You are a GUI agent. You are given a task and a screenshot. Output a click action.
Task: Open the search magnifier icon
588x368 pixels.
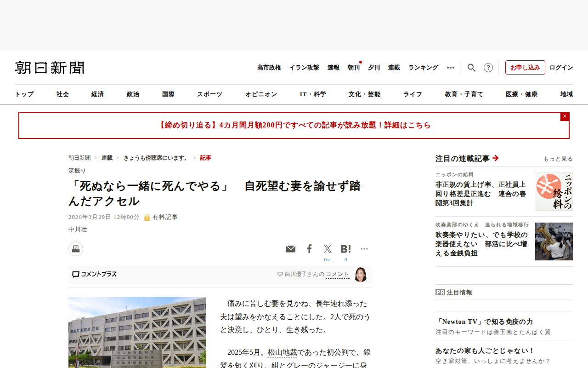[471, 68]
